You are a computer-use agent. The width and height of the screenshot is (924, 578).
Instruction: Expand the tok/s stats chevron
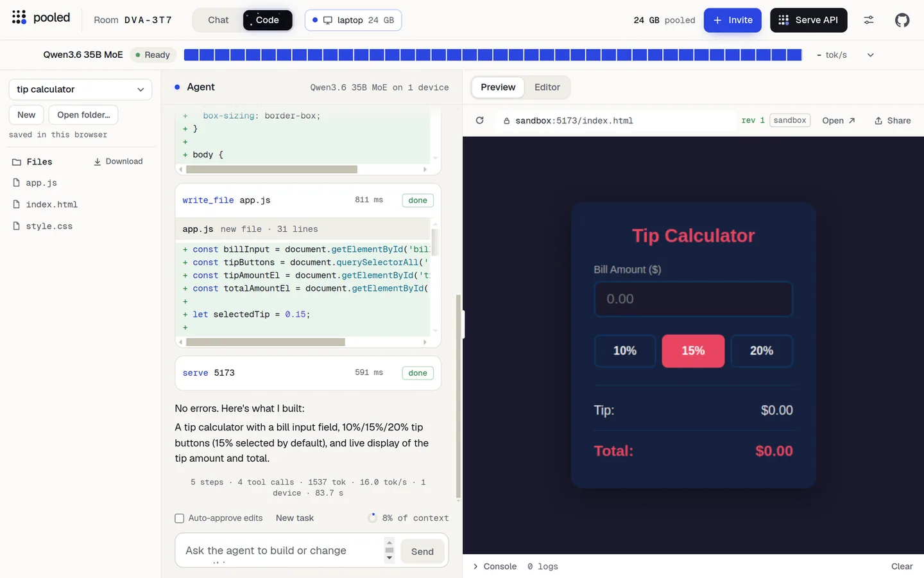871,55
